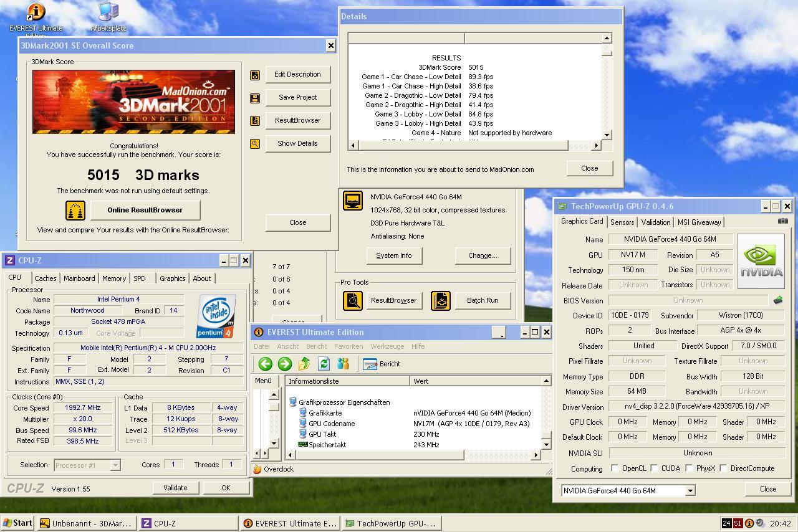Switch to the Mainboard tab in CPU-Z
The image size is (798, 532).
click(x=79, y=278)
